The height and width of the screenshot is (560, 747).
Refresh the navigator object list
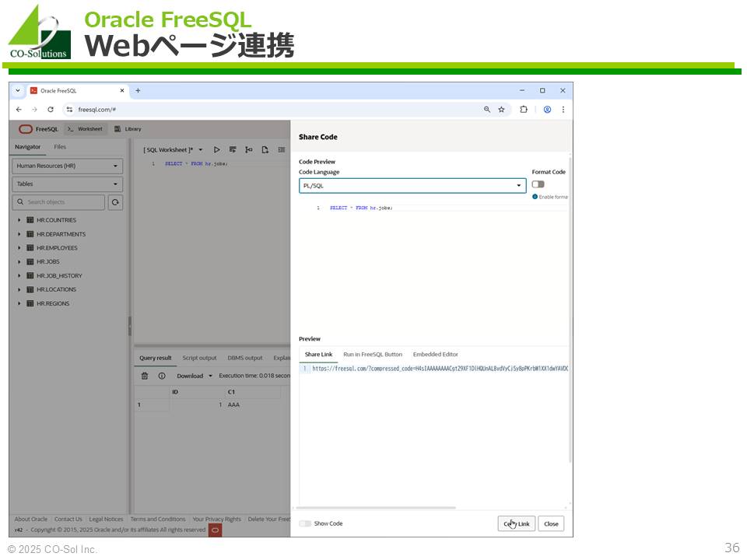coord(115,202)
